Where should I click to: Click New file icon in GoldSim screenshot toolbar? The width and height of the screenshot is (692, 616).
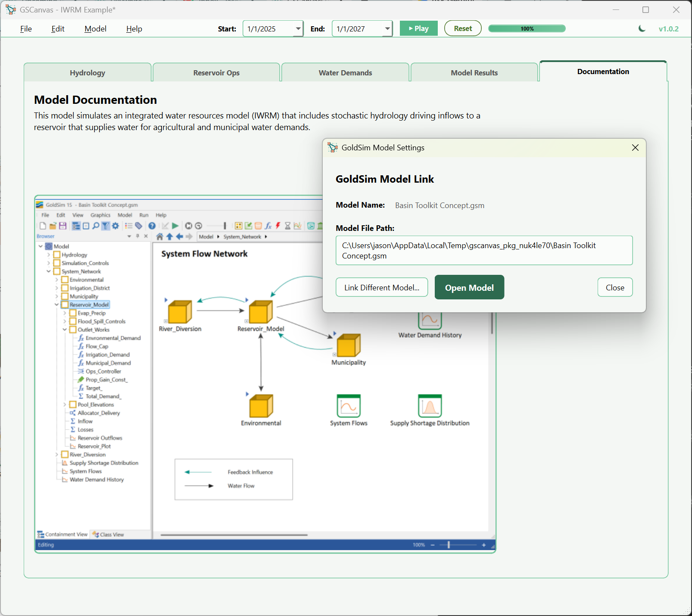coord(43,226)
